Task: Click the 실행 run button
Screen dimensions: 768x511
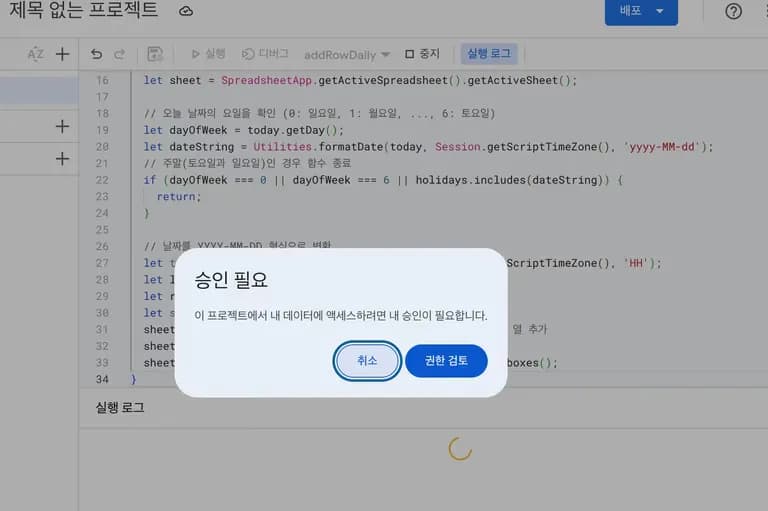Action: tap(207, 54)
